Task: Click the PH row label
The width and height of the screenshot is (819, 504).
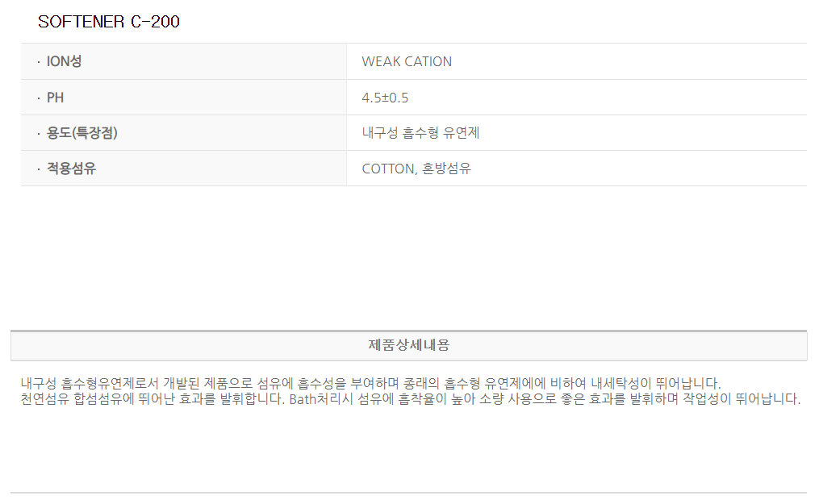Action: 55,98
